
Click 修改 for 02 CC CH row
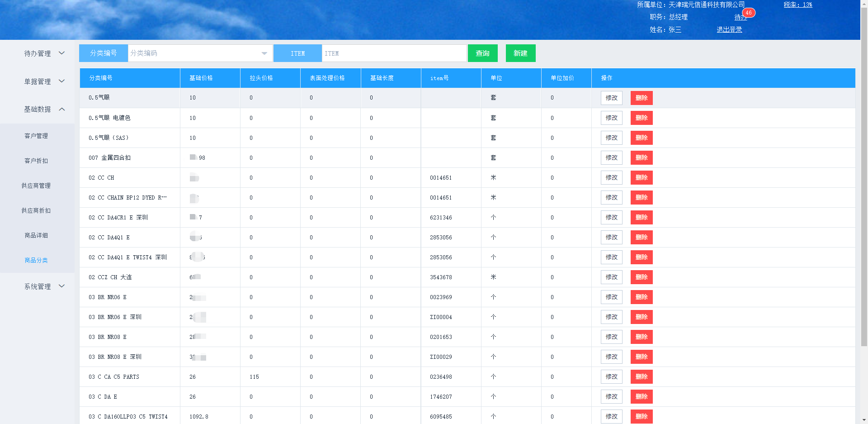pos(611,178)
